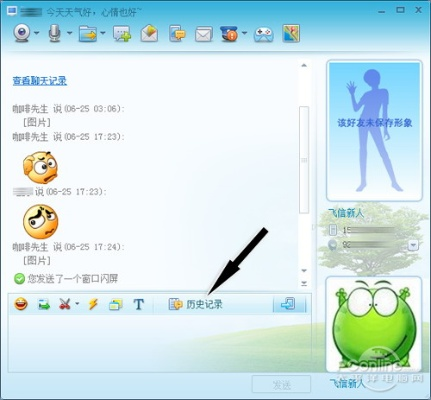The width and height of the screenshot is (431, 400).
Task: Launch the game controller icon
Action: click(264, 34)
